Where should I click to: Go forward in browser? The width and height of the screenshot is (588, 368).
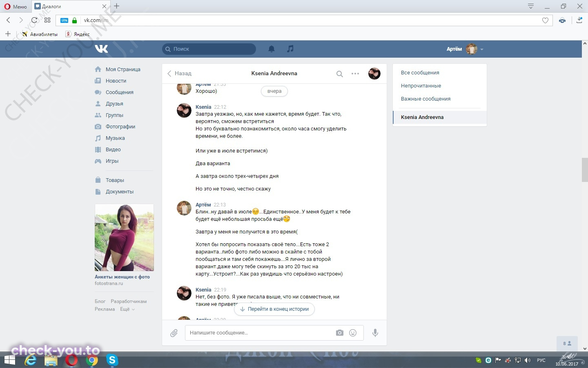click(x=21, y=20)
